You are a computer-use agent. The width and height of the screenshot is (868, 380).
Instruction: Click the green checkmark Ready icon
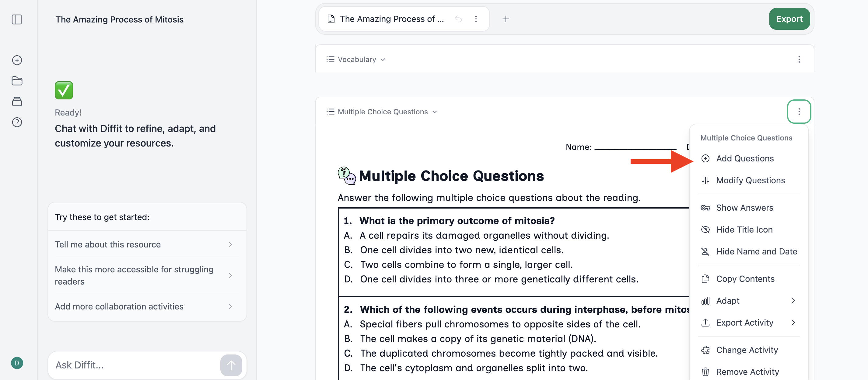point(64,90)
